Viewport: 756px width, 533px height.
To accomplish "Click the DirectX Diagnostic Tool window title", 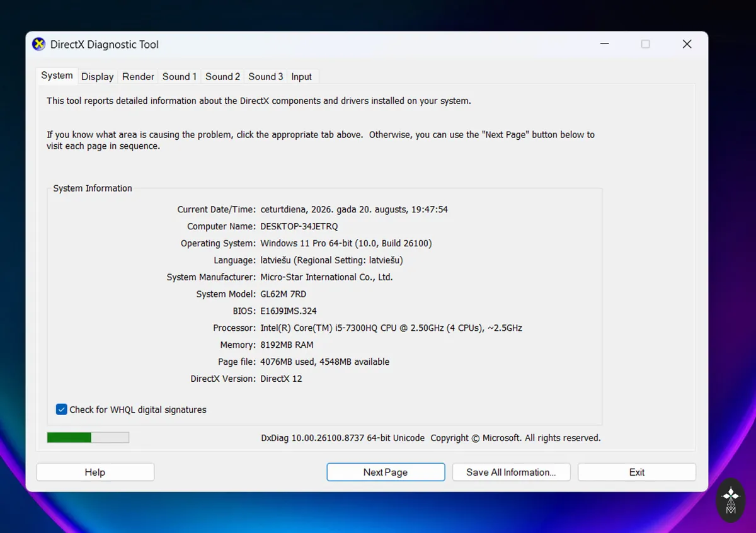I will [x=105, y=45].
